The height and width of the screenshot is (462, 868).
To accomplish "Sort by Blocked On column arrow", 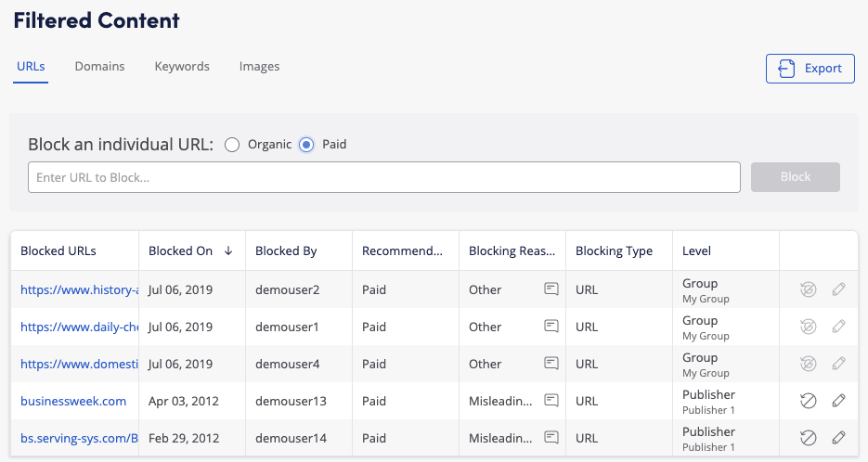I will pyautogui.click(x=228, y=251).
